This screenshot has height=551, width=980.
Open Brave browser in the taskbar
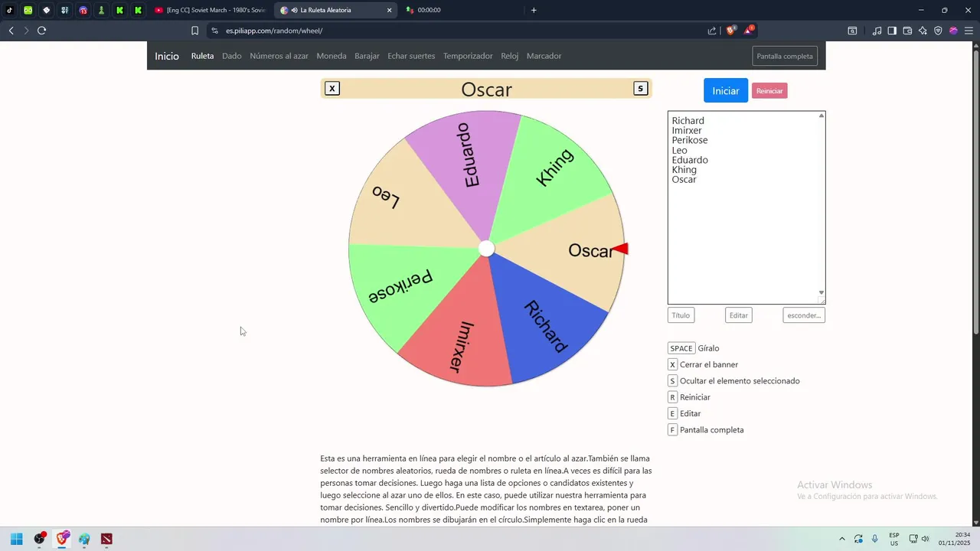click(62, 539)
